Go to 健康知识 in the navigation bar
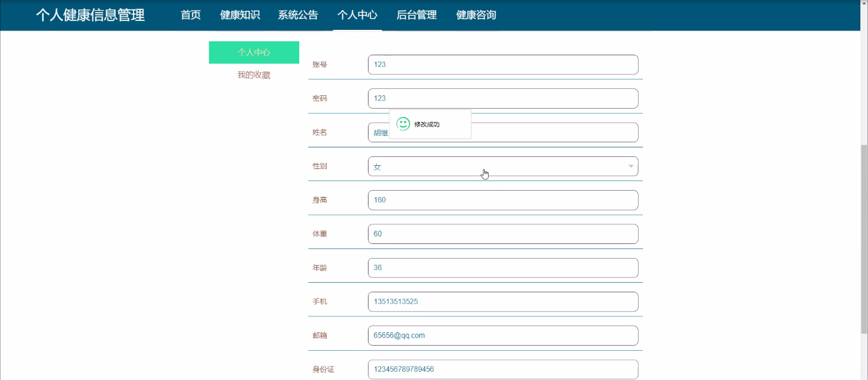Viewport: 868px width, 380px height. pyautogui.click(x=240, y=15)
